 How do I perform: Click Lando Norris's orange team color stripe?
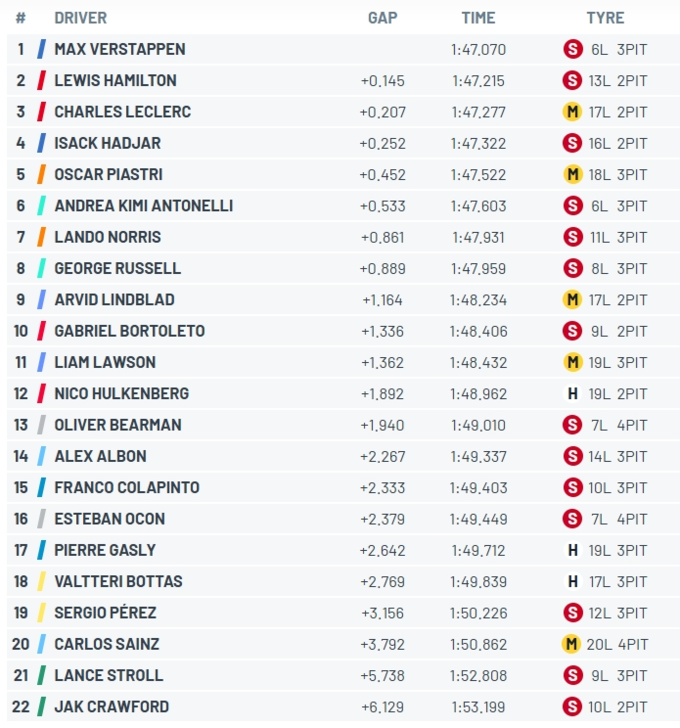click(41, 237)
